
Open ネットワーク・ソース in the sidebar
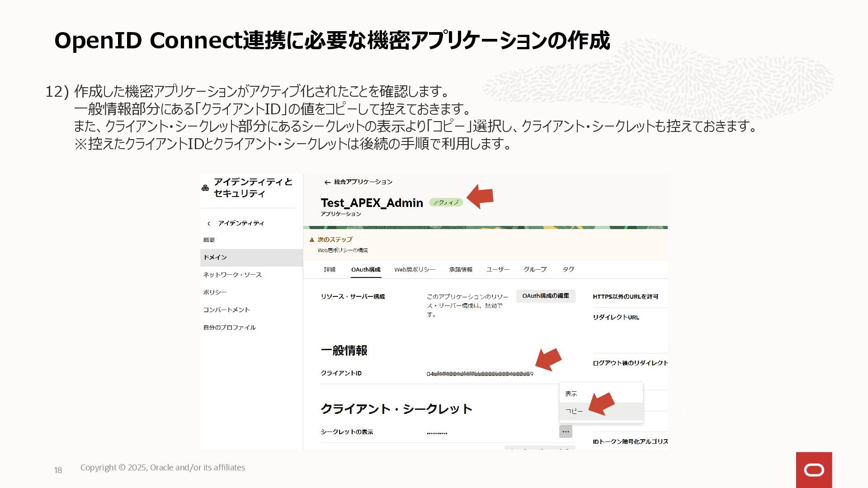click(x=232, y=275)
